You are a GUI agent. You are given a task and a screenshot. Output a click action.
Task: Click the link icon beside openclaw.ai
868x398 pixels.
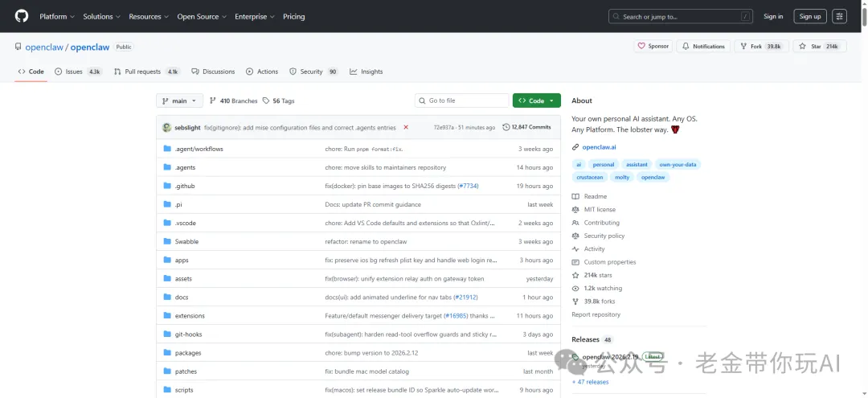pyautogui.click(x=575, y=147)
